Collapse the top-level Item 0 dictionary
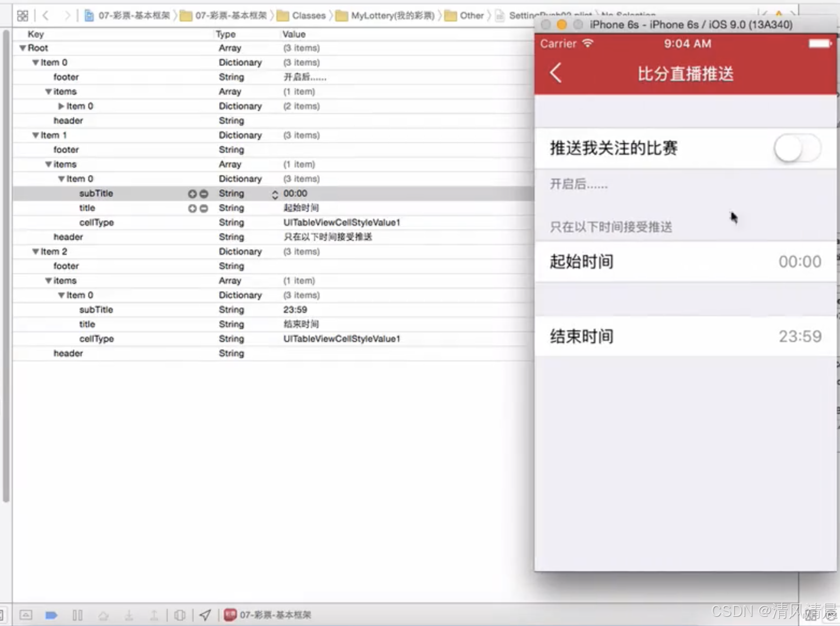The image size is (840, 626). point(35,62)
